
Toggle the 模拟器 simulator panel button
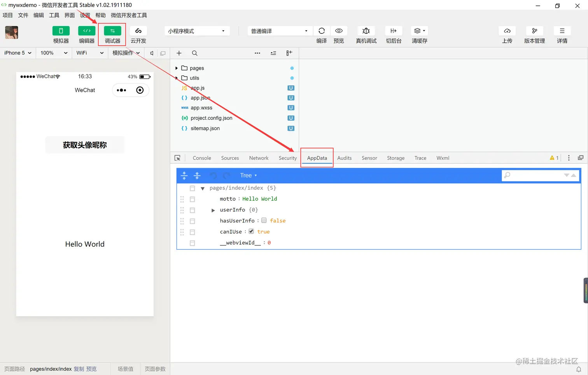click(61, 31)
